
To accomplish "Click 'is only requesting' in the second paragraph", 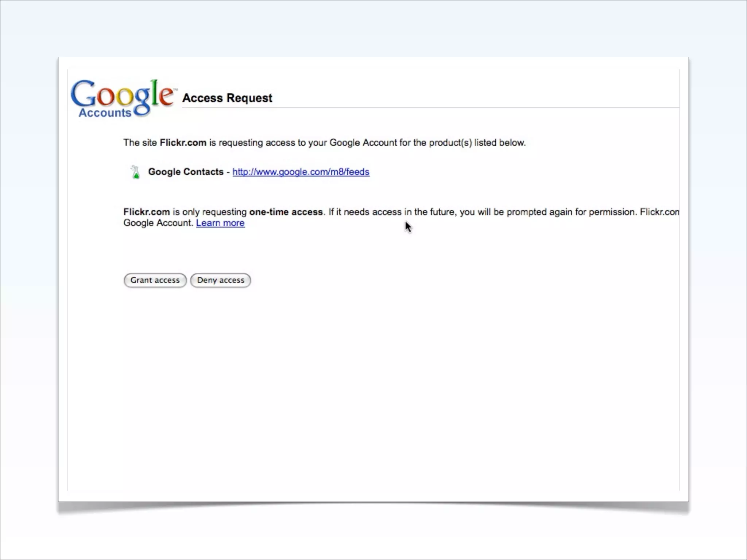I will [x=209, y=212].
